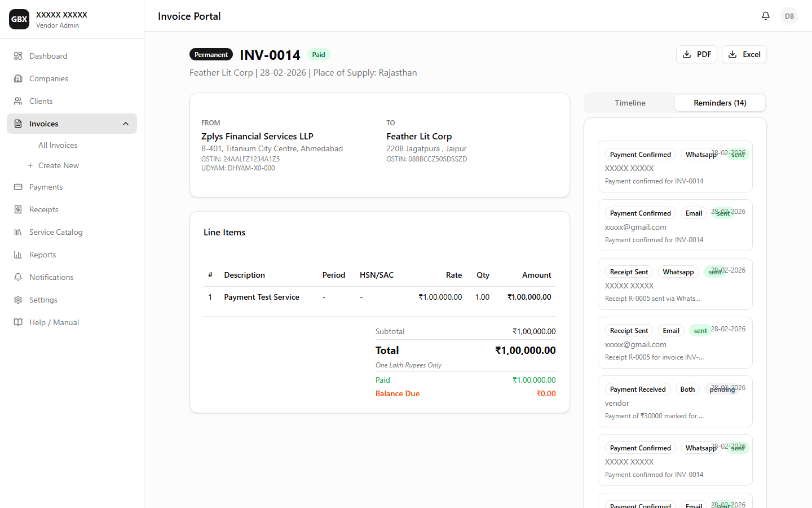812x508 pixels.
Task: Open Payments from the sidebar
Action: 46,187
